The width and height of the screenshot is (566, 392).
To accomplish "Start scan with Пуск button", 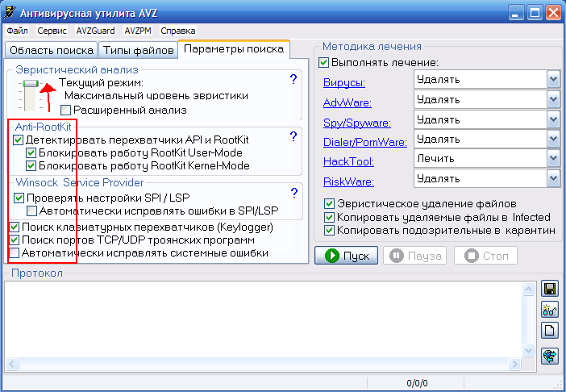I will (x=346, y=256).
